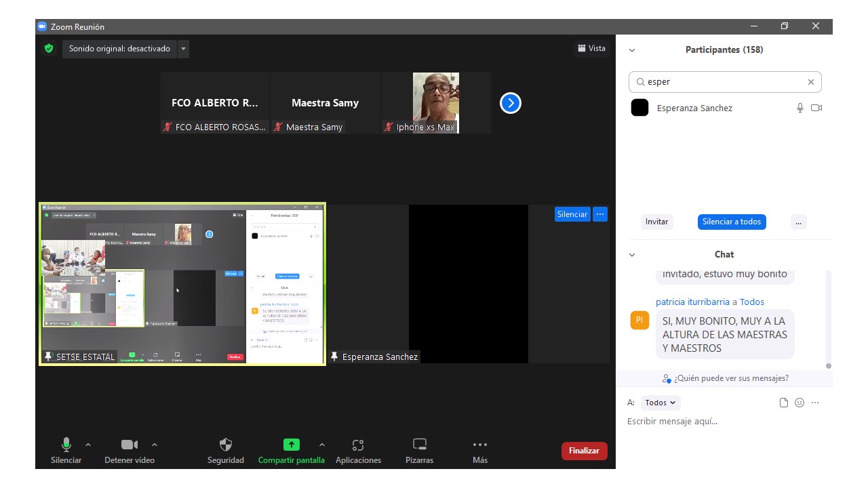
Task: Open the Vista layout menu
Action: point(591,48)
